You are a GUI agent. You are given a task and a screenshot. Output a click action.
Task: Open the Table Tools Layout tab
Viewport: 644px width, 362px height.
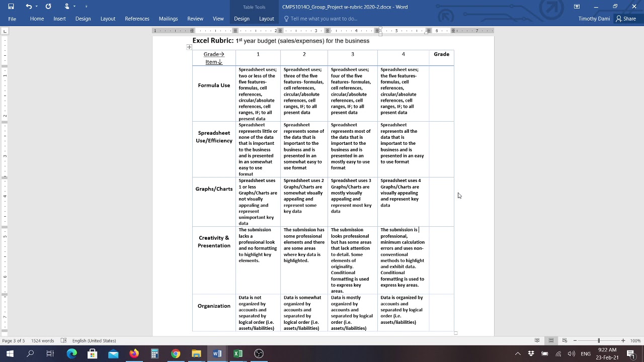pos(267,19)
